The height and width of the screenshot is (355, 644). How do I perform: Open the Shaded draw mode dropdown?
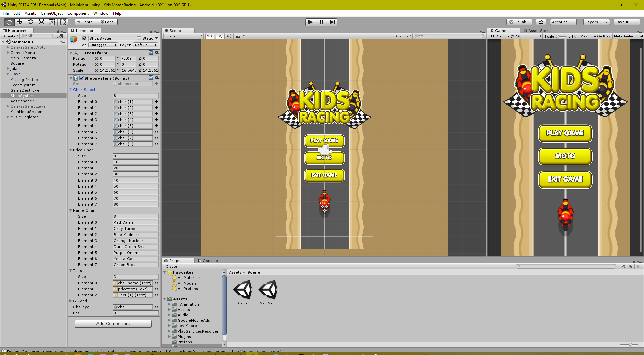coord(182,36)
